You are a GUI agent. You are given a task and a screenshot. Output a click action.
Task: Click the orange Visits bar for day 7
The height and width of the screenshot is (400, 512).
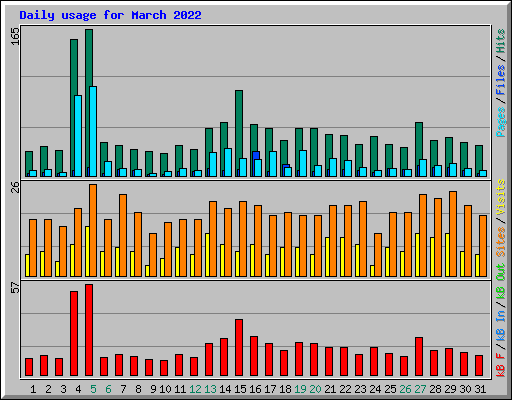tap(123, 235)
